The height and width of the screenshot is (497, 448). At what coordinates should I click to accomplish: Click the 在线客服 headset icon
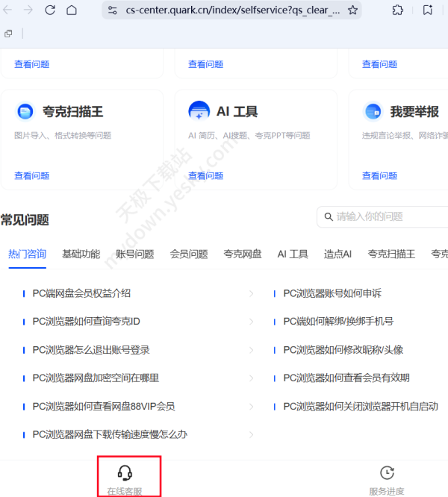(125, 473)
